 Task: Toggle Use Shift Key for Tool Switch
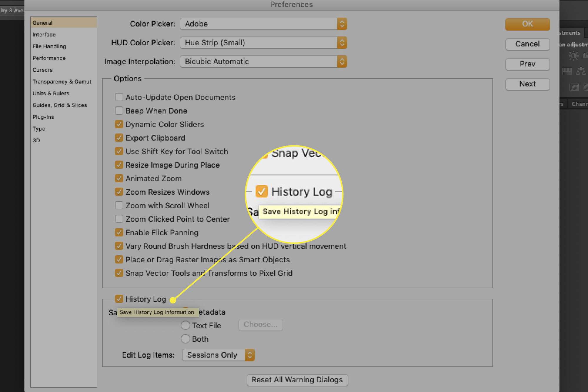pyautogui.click(x=119, y=151)
